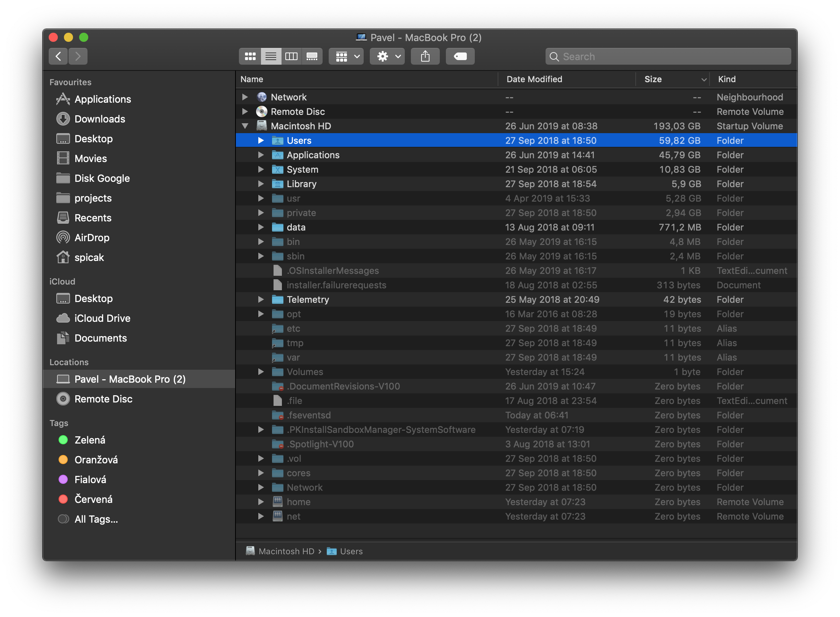
Task: Open the item grouping dropdown
Action: pos(345,56)
